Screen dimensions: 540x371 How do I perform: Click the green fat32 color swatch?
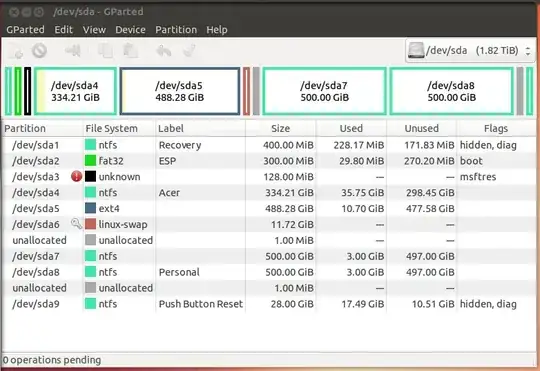tap(90, 161)
